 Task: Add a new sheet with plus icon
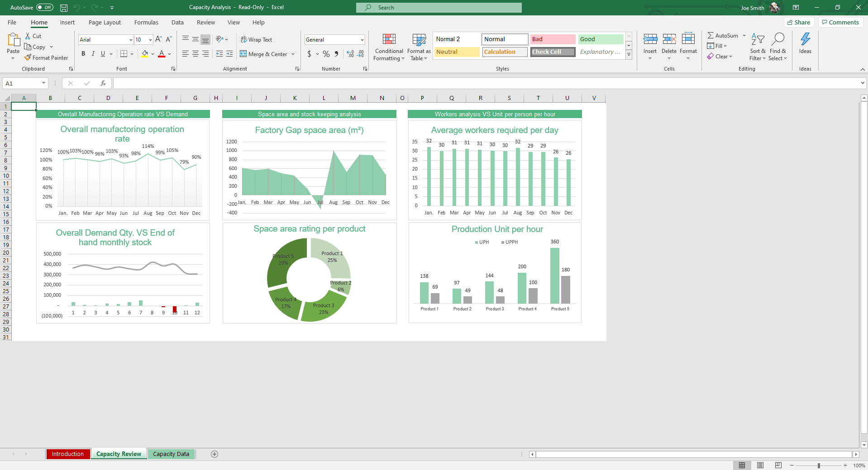(215, 454)
